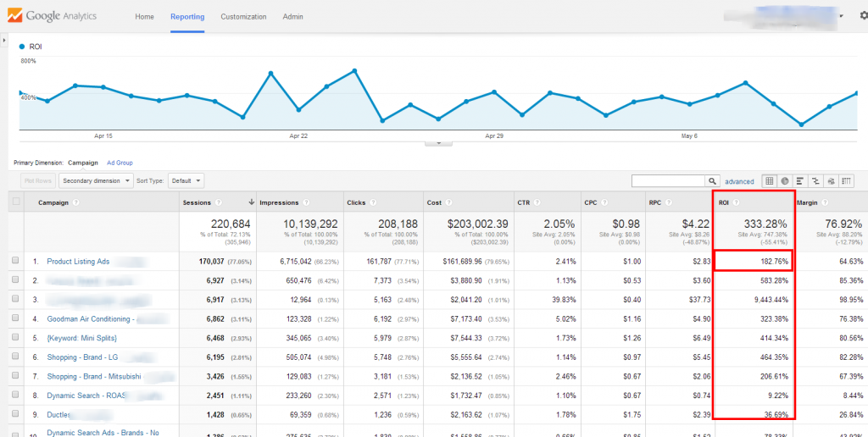This screenshot has width=868, height=437.
Task: Tick the Goodman Air Conditioning row checkbox
Action: tap(15, 318)
